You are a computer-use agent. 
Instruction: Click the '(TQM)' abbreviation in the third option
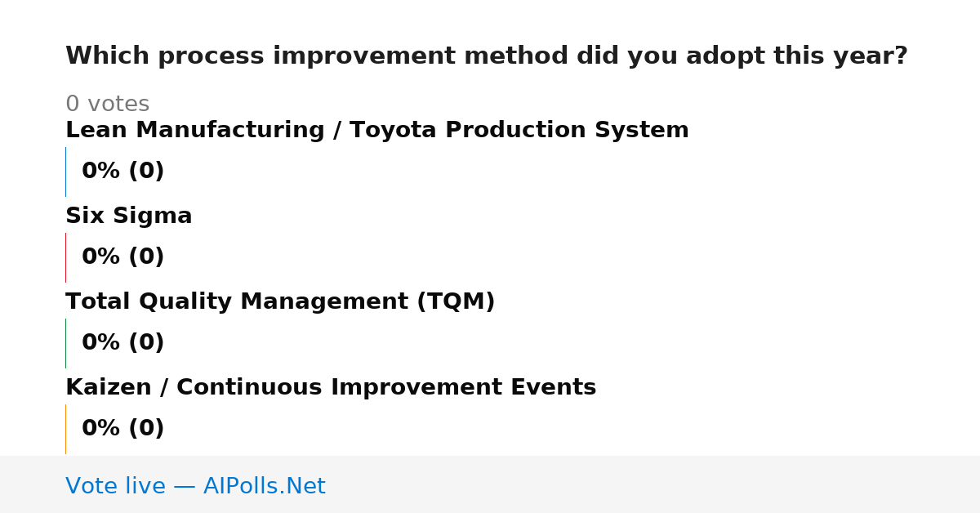[x=456, y=301]
